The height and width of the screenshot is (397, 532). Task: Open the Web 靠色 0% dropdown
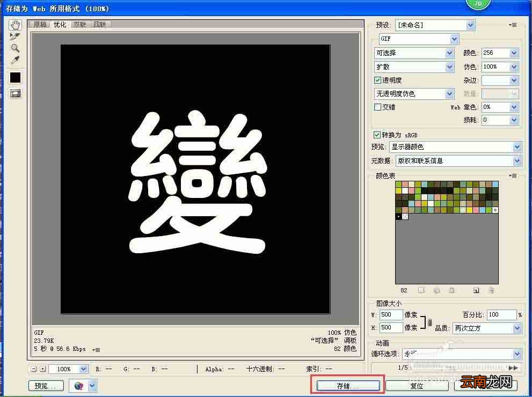500,107
